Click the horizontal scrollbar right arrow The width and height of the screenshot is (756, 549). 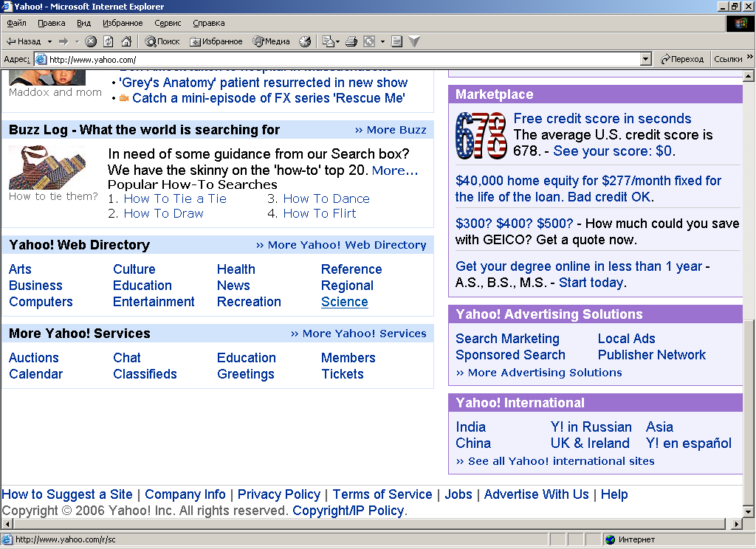pos(736,524)
